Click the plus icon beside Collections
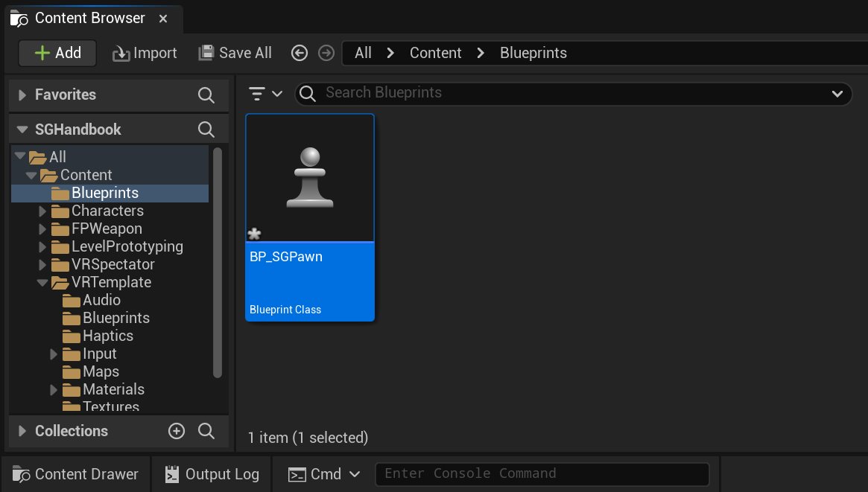868x492 pixels. tap(177, 431)
